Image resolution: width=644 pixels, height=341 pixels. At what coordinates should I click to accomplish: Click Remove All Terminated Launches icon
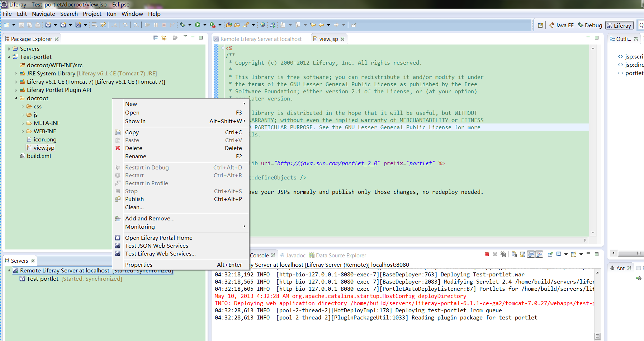503,254
